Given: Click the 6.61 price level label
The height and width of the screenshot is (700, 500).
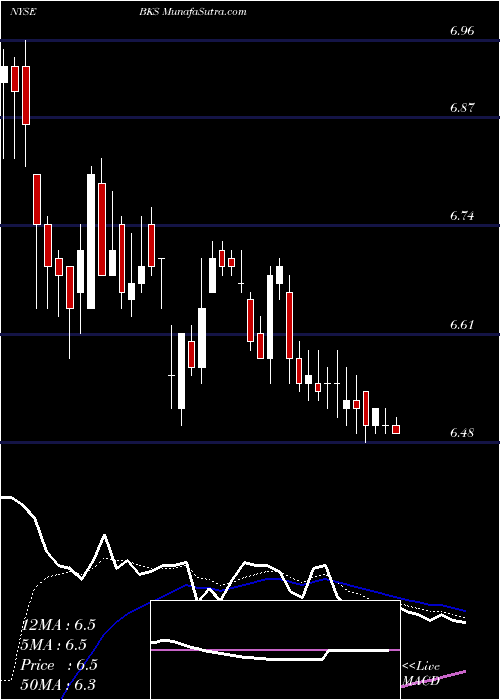Looking at the screenshot, I should click(462, 325).
